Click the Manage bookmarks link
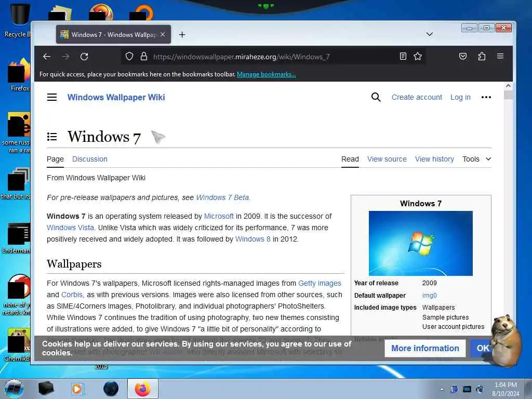This screenshot has width=532, height=399. [x=267, y=74]
